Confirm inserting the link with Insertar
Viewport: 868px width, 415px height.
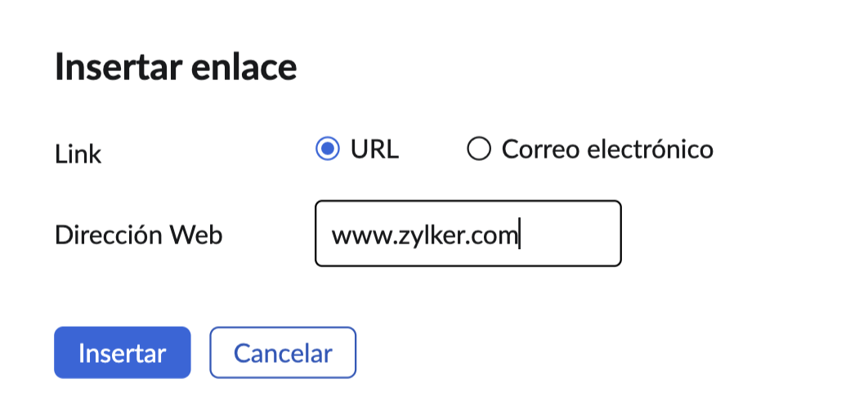122,353
